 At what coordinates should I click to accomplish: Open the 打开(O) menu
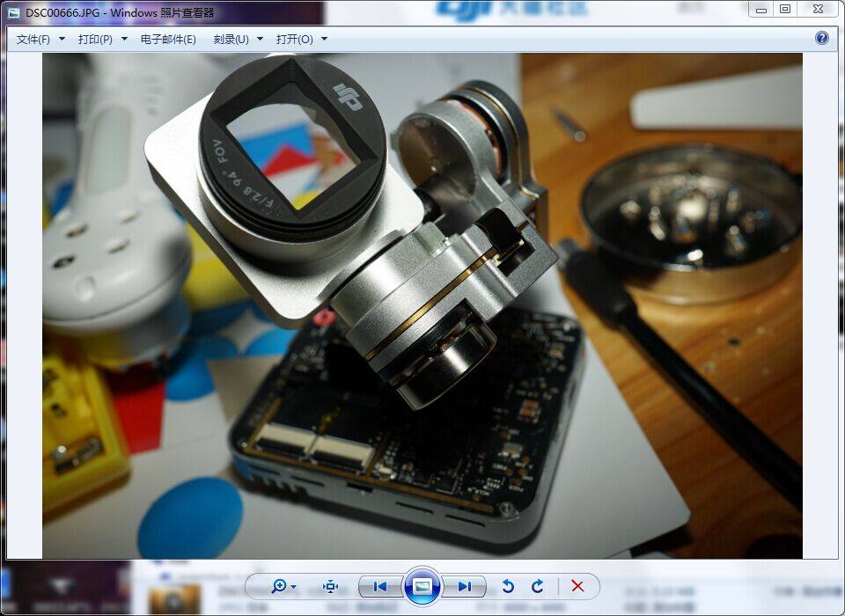(294, 39)
